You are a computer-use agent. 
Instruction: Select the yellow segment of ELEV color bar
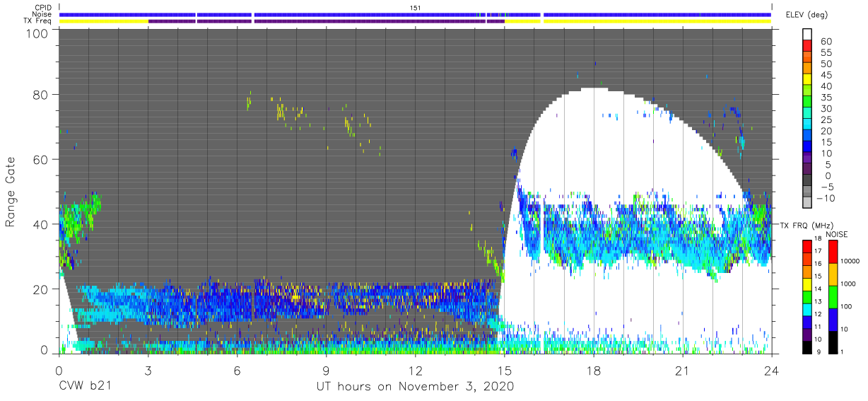[807, 80]
